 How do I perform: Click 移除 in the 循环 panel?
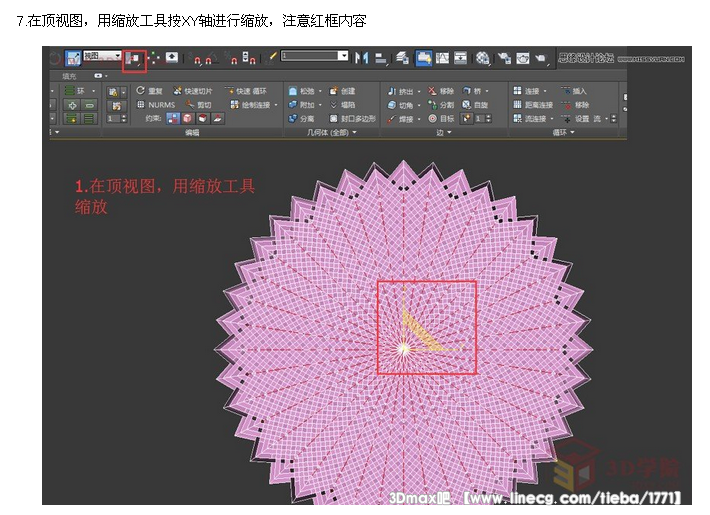tap(575, 105)
